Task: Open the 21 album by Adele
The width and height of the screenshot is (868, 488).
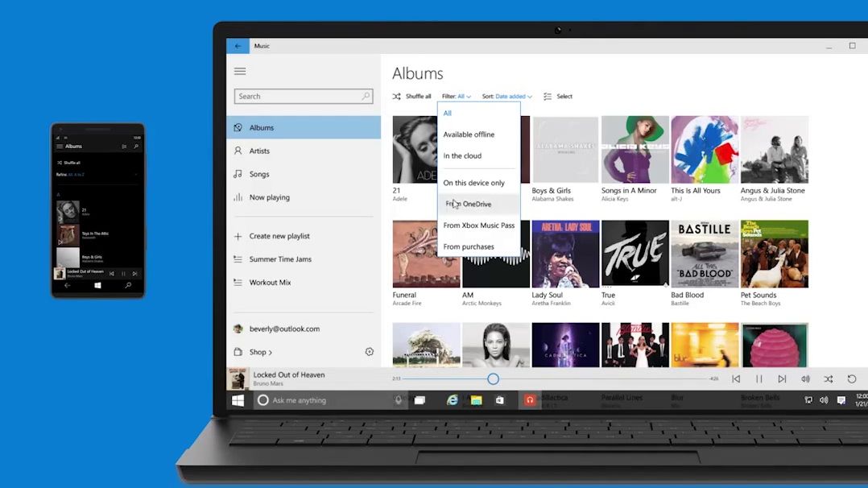Action: [x=415, y=150]
